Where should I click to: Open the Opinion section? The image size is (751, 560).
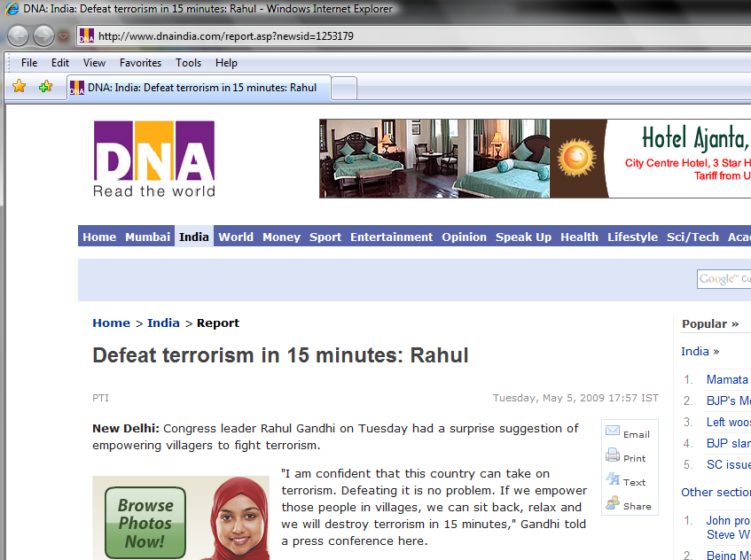464,237
